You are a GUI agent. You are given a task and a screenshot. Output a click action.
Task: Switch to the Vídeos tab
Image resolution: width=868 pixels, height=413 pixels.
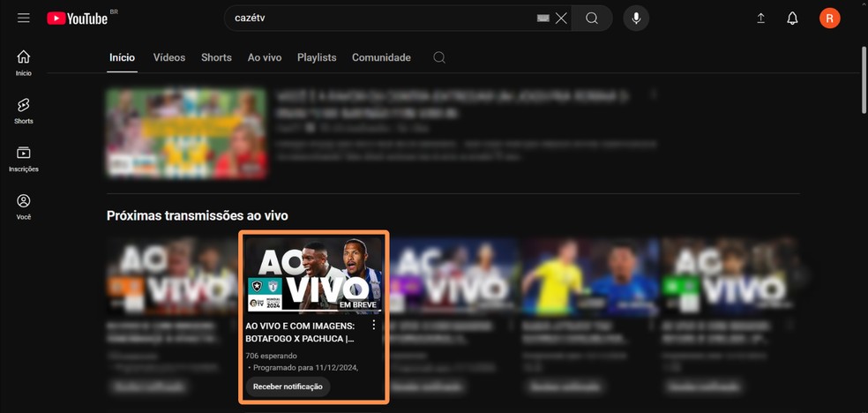169,57
